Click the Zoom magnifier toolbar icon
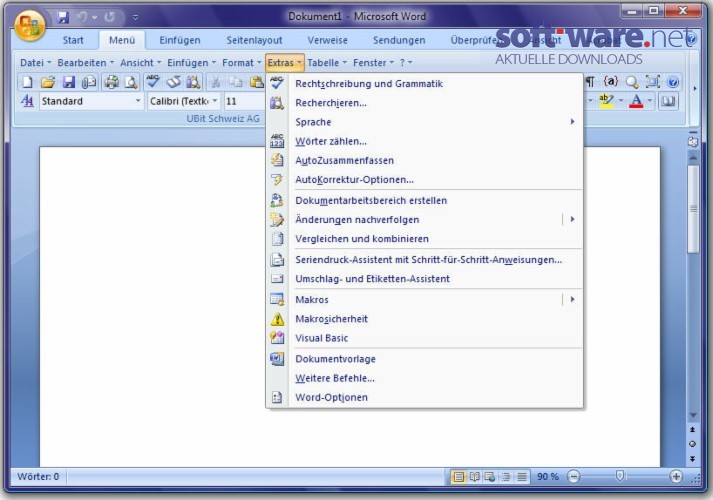713x500 pixels. click(632, 82)
